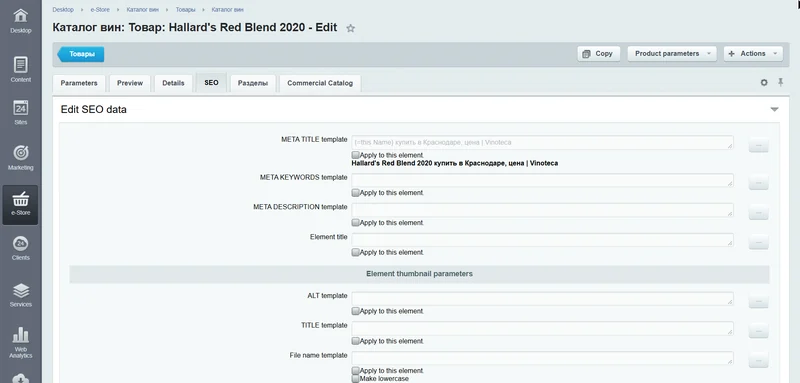This screenshot has width=800, height=383.
Task: Switch to the Details tab
Action: click(x=173, y=83)
